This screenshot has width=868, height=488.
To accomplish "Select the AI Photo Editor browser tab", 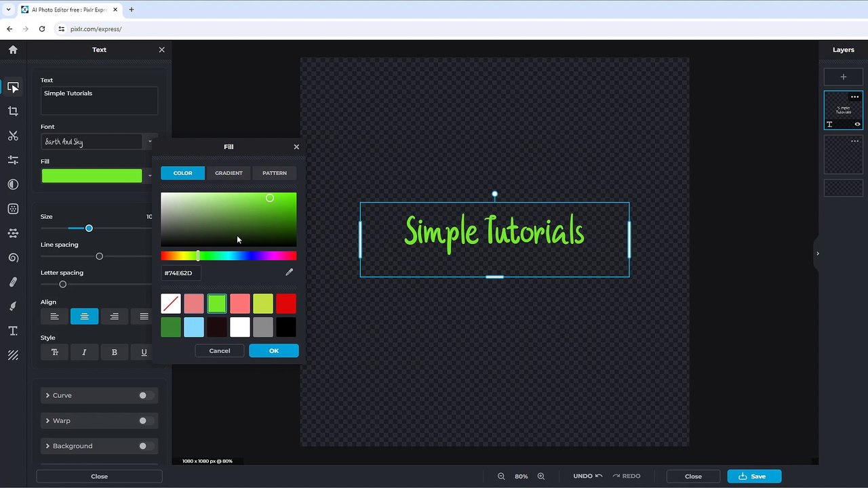I will tap(70, 9).
